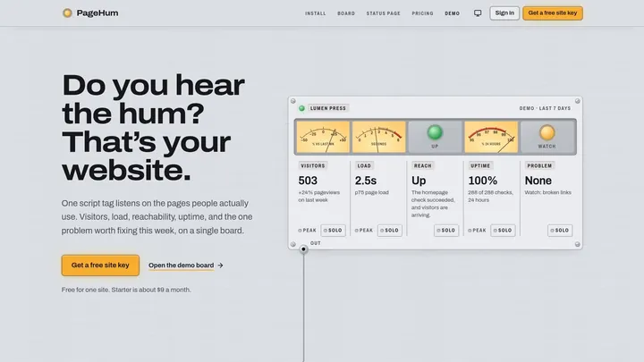Click the OUT jack connector
This screenshot has height=362, width=644.
point(303,249)
